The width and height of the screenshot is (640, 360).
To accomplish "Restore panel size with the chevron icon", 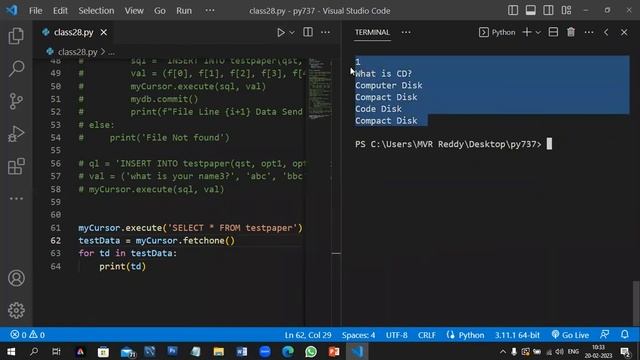I will [x=606, y=32].
